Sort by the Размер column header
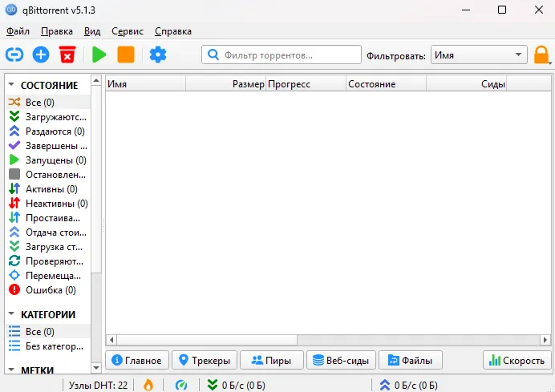This screenshot has height=392, width=555. tap(225, 84)
